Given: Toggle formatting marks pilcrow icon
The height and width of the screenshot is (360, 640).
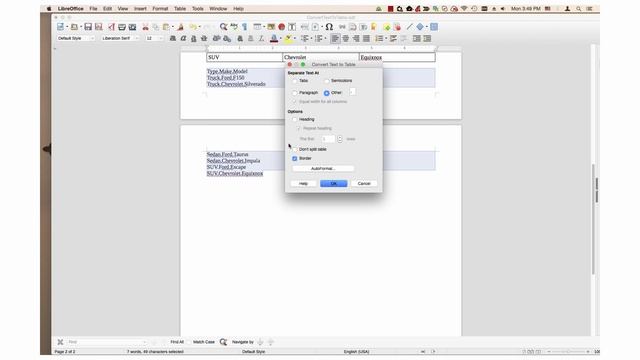Looking at the screenshot, I should (x=244, y=27).
